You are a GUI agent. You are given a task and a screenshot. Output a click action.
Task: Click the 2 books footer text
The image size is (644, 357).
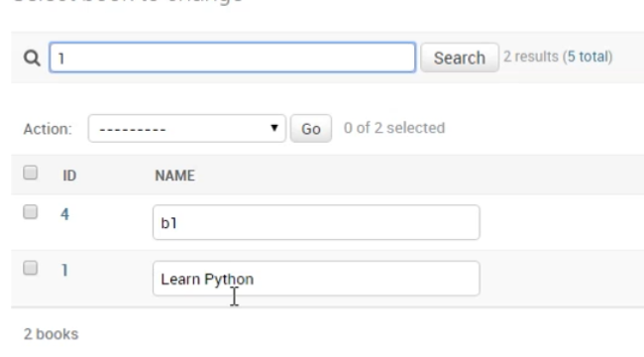(51, 334)
